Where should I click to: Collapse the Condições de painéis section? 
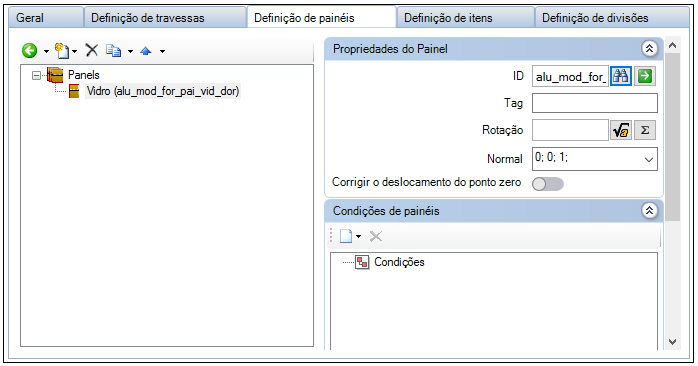tap(649, 211)
